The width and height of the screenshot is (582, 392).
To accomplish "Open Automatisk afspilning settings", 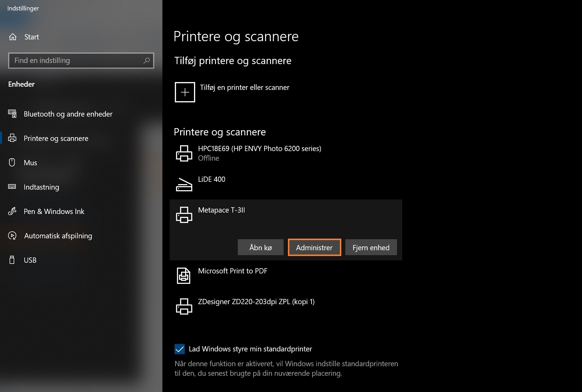I will click(x=58, y=236).
